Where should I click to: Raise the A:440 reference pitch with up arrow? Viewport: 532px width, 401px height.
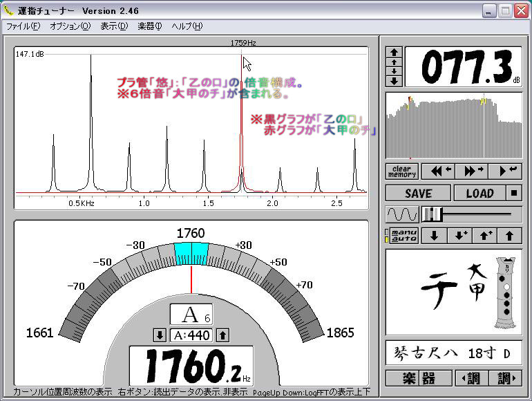pyautogui.click(x=222, y=335)
